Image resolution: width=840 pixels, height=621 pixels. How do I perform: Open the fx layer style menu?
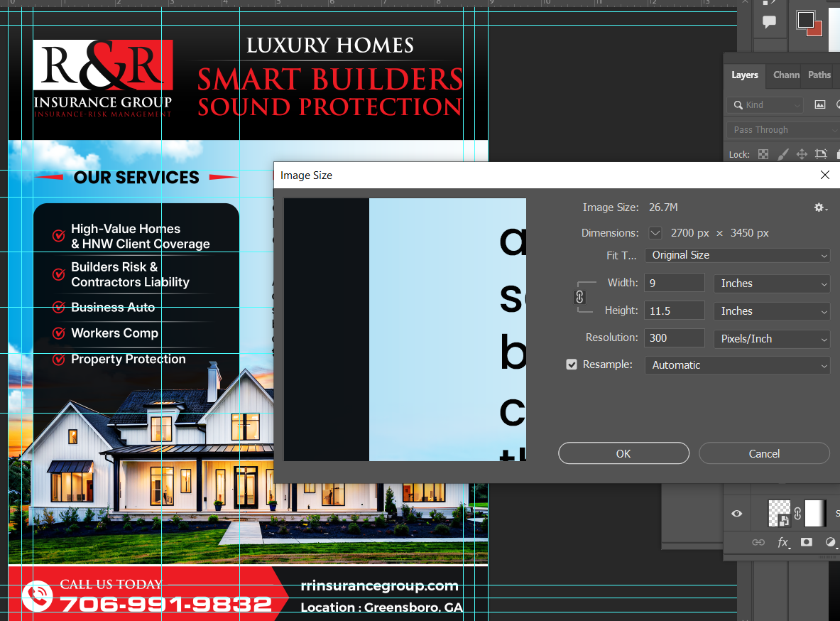782,542
